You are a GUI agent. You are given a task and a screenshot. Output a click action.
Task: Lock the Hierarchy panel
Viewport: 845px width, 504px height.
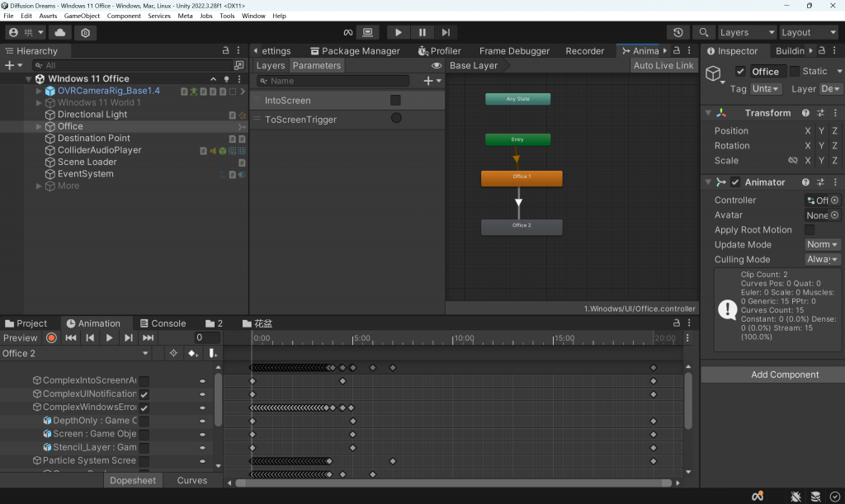(225, 50)
